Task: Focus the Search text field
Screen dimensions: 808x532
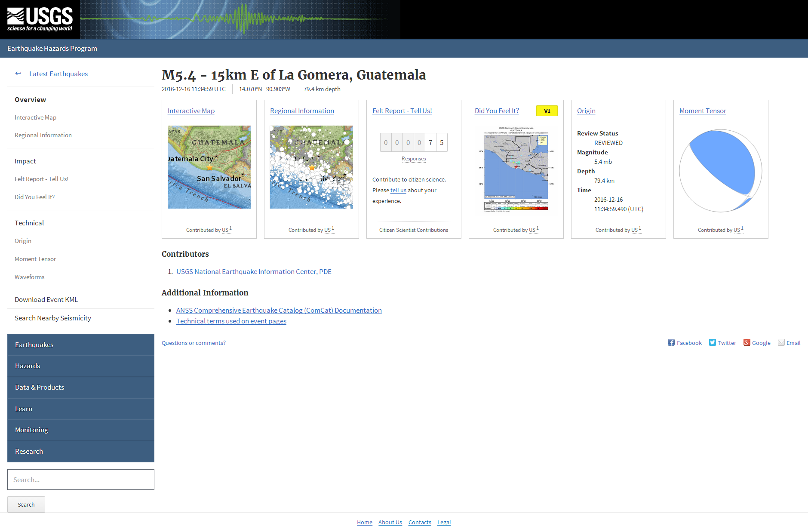Action: point(81,480)
